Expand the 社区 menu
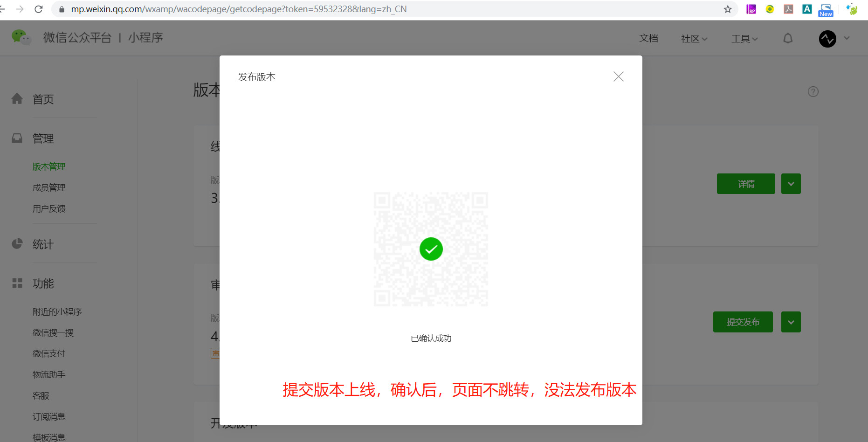 point(694,39)
